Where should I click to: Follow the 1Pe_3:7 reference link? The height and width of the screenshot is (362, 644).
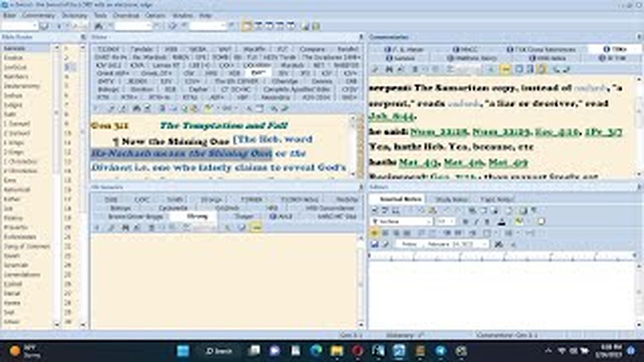[x=604, y=132]
